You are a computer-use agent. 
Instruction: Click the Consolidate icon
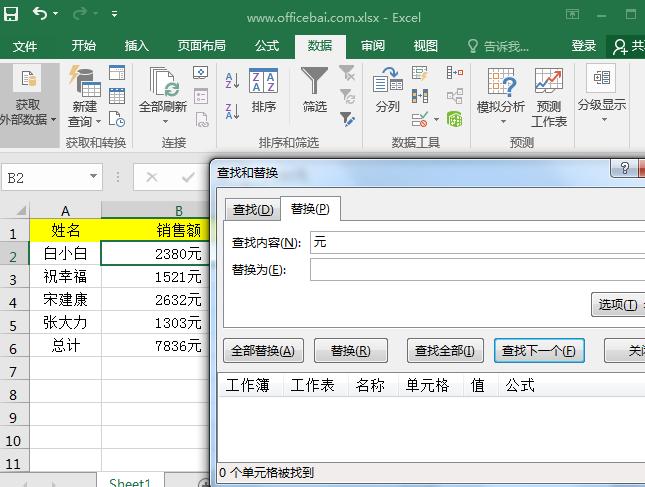click(455, 73)
